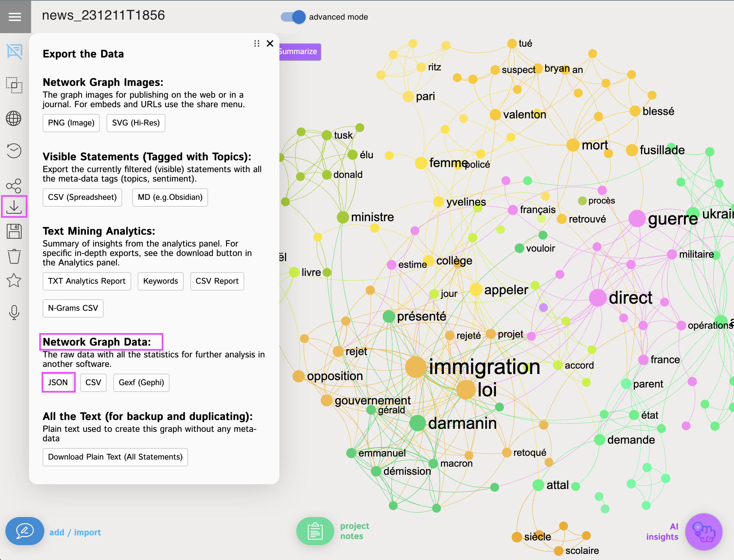This screenshot has width=734, height=560.
Task: Download the Gexf (Gephi) file
Action: tap(141, 382)
